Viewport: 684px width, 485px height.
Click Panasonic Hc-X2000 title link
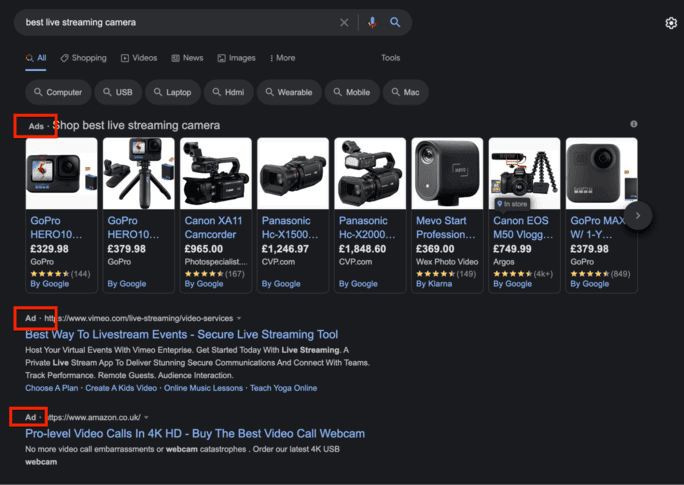point(367,228)
